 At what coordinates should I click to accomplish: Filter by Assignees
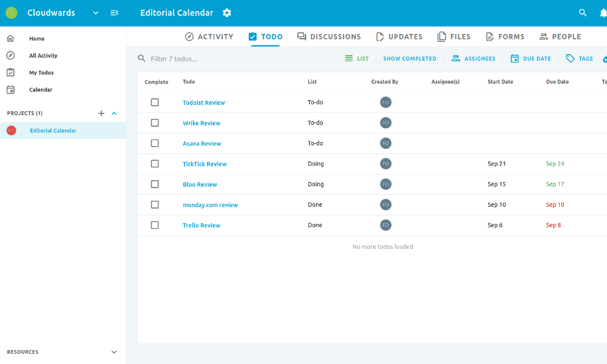[x=473, y=58]
